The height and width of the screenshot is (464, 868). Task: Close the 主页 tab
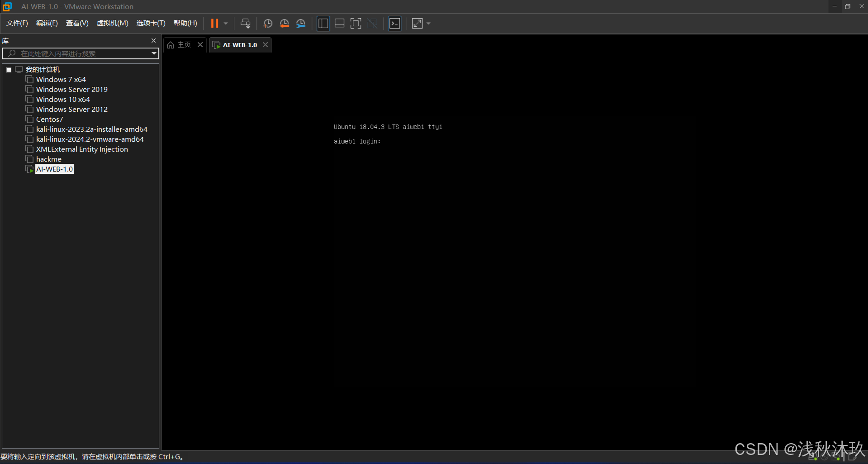coord(200,45)
